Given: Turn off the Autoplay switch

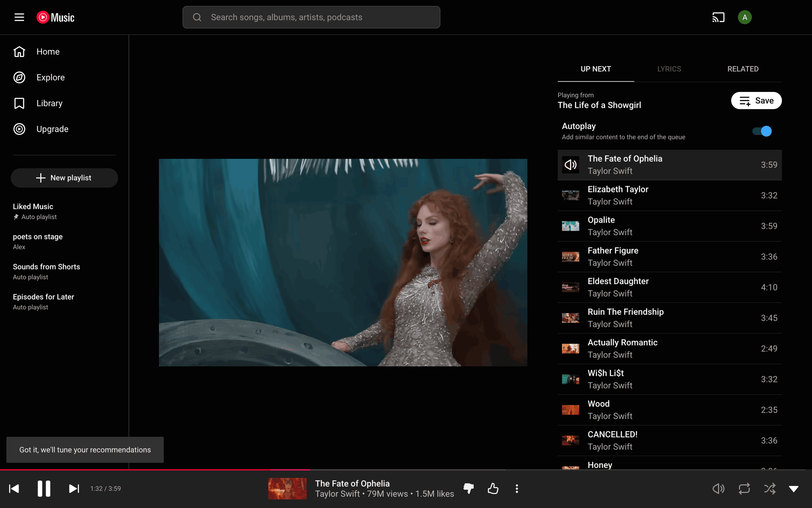Looking at the screenshot, I should point(762,131).
